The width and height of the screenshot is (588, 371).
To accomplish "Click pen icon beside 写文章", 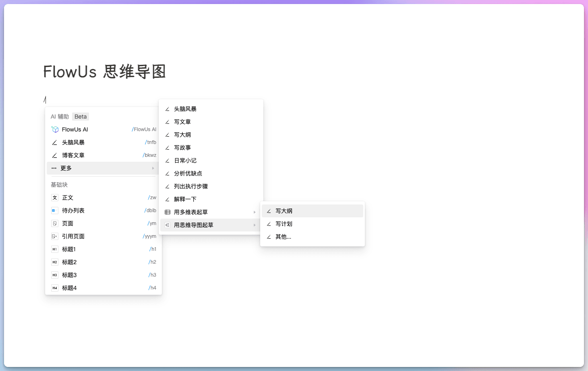I will point(168,122).
